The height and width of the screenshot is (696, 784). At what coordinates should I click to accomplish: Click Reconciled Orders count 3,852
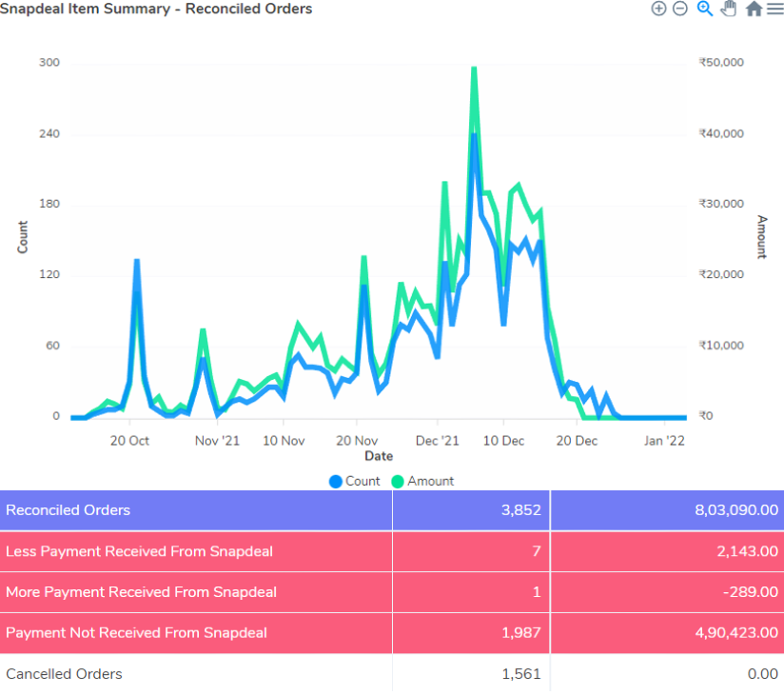point(521,510)
